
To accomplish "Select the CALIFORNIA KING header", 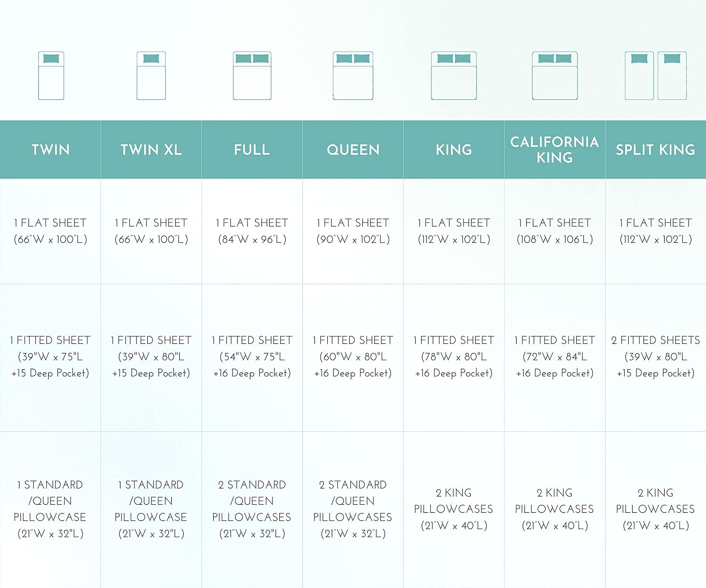I will tap(554, 150).
